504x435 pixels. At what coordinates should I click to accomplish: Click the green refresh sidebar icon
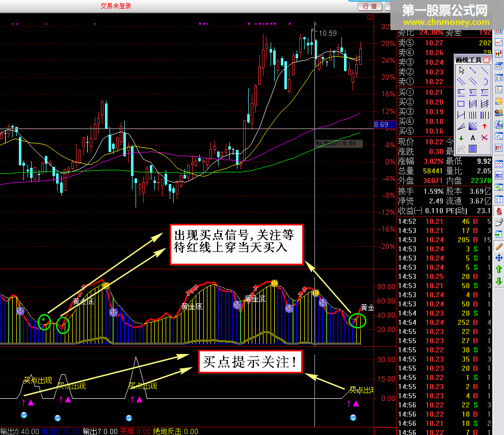(499, 187)
